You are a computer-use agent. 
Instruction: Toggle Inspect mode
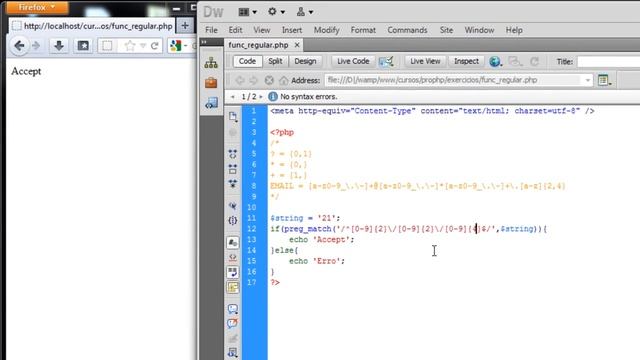point(466,61)
